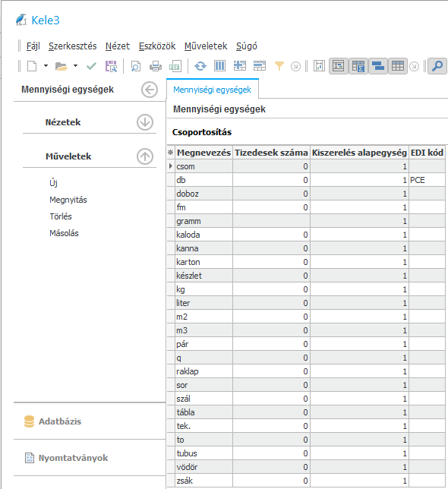Toggle the grid lines view button
This screenshot has width=448, height=489.
point(397,66)
